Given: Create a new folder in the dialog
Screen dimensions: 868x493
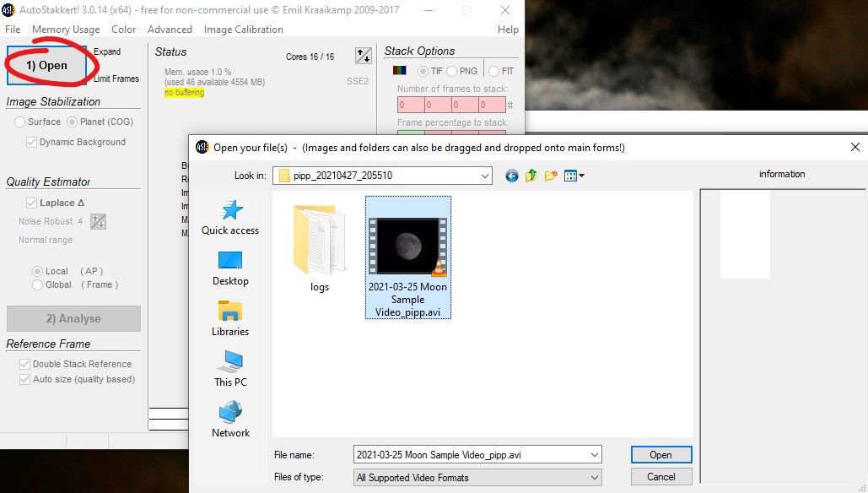Looking at the screenshot, I should click(x=551, y=176).
